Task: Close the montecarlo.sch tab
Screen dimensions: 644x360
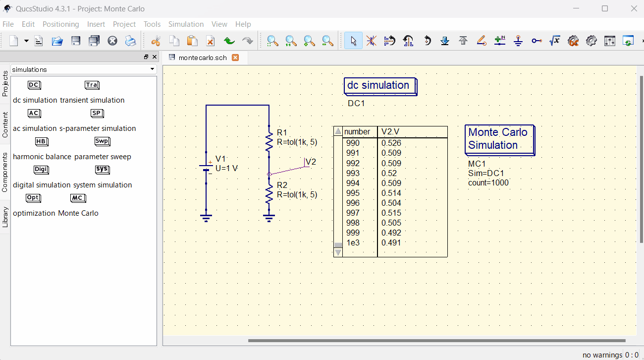Action: point(234,58)
